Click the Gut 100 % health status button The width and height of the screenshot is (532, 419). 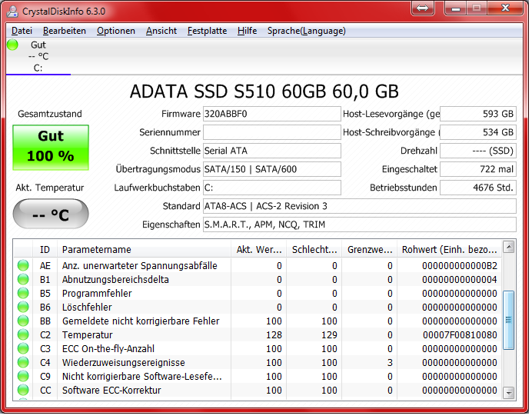pyautogui.click(x=51, y=148)
